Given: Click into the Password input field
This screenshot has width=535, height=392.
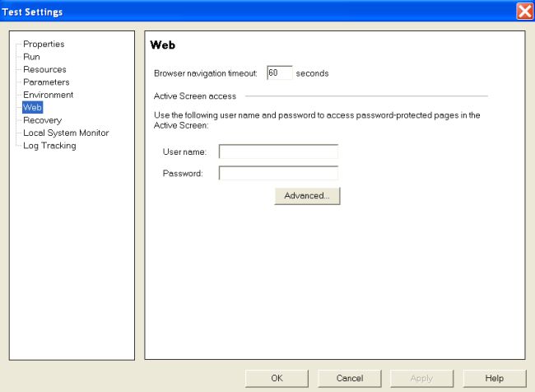Looking at the screenshot, I should tap(278, 173).
